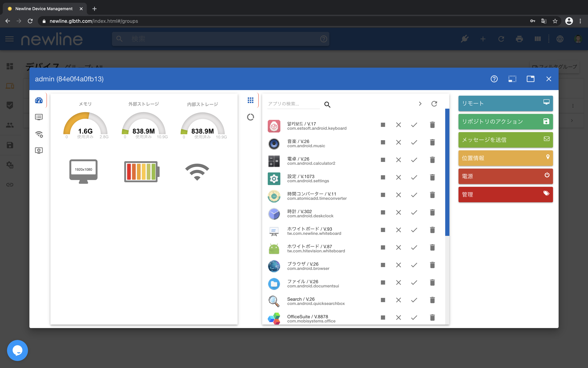Click the address bar URL
Viewport: 588px width, 368px height.
pos(94,21)
